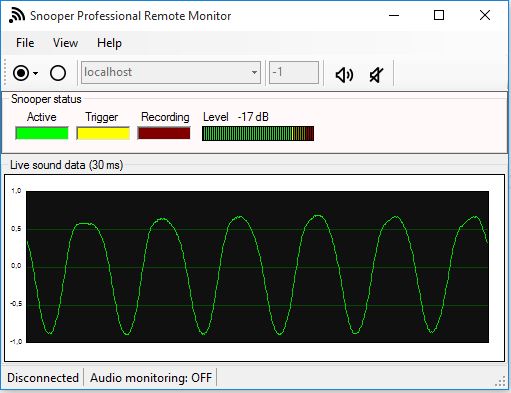Click the Connect record-style button
Viewport: 511px width, 393px height.
(21, 73)
